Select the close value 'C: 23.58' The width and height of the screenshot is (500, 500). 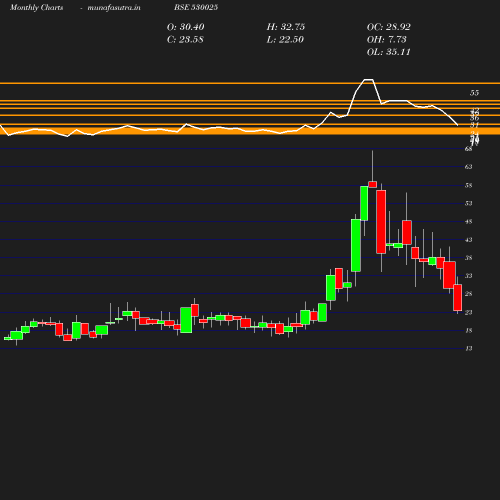click(x=185, y=39)
